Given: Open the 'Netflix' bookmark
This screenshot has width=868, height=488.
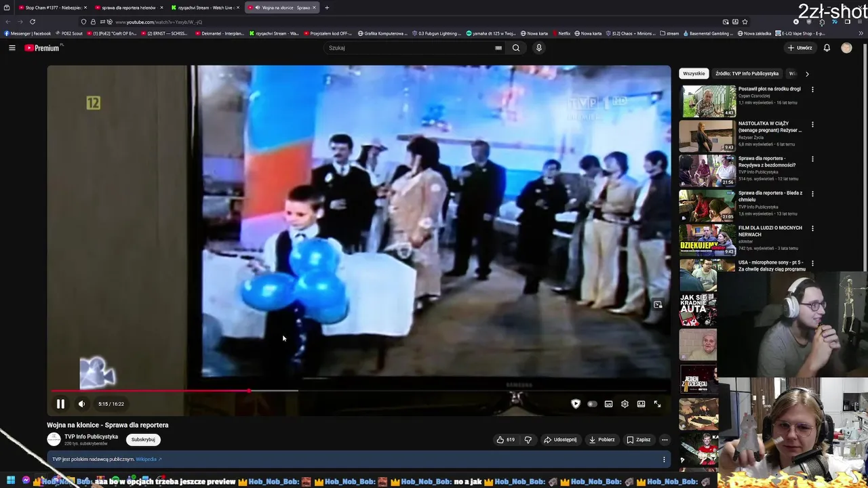Looking at the screenshot, I should (560, 33).
